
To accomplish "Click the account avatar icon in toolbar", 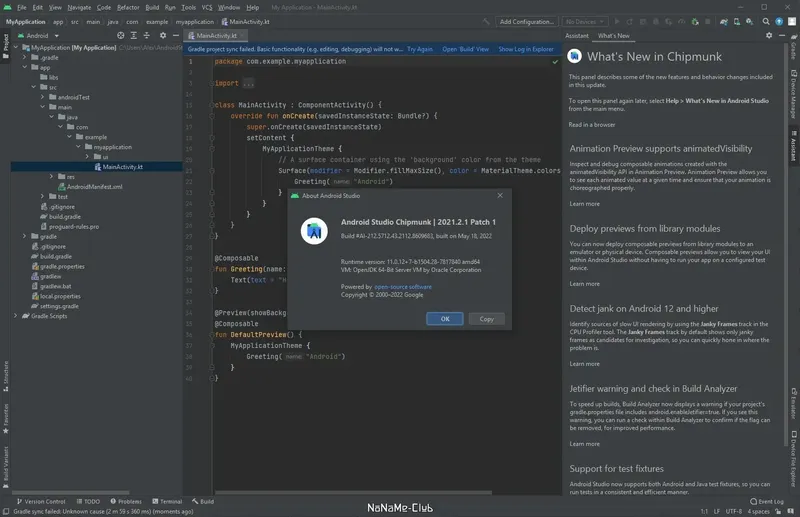I will (792, 22).
